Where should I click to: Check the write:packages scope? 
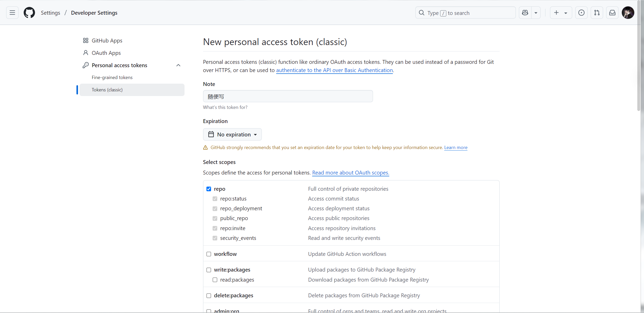click(x=209, y=270)
